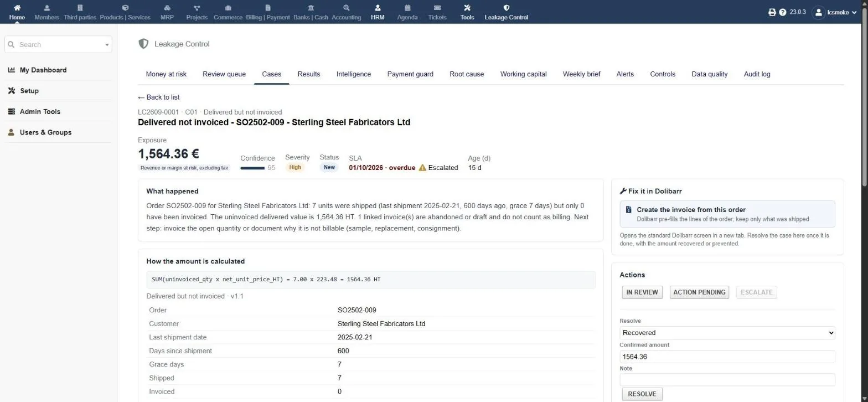This screenshot has height=402, width=868.
Task: Open the search box dropdown arrow
Action: point(107,45)
